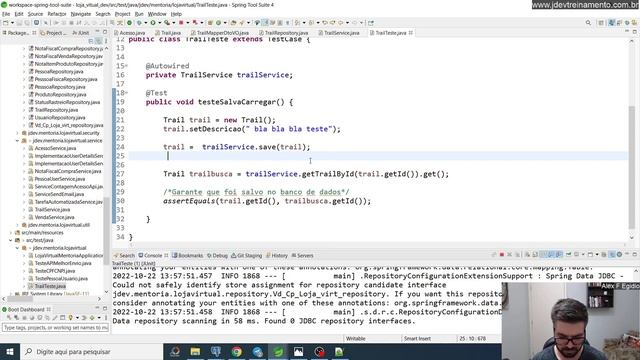The image size is (640, 360).
Task: Collapse jdev.mentoria.lojavirtual.service package
Action: coord(17,140)
